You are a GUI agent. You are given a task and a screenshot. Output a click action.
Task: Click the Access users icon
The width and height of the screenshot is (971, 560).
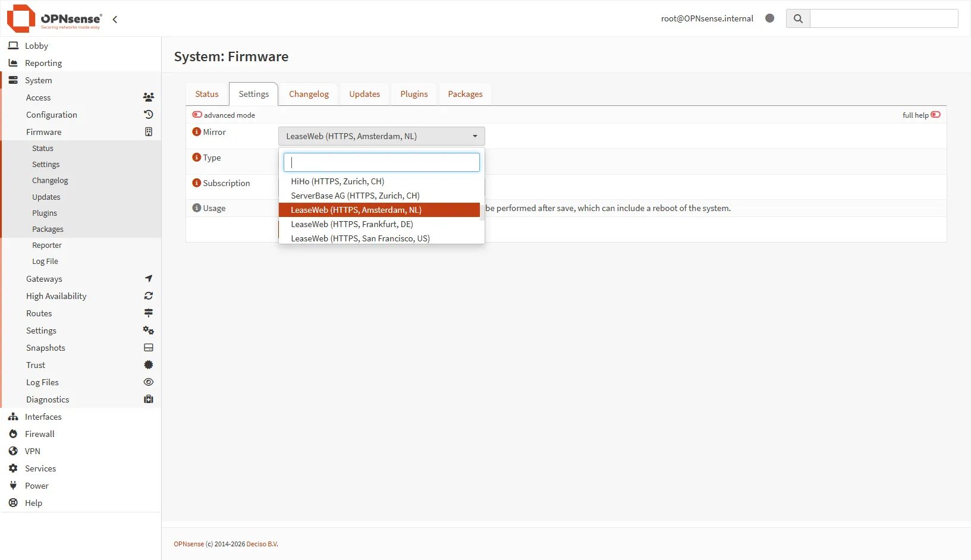(x=148, y=97)
